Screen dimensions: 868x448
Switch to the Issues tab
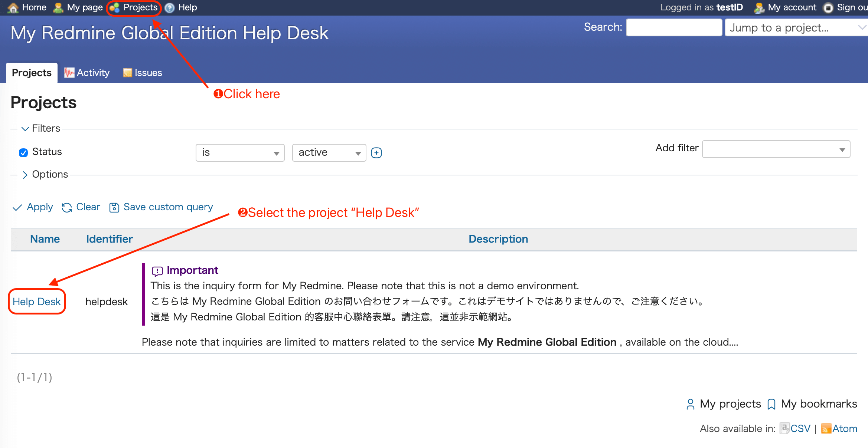point(148,73)
